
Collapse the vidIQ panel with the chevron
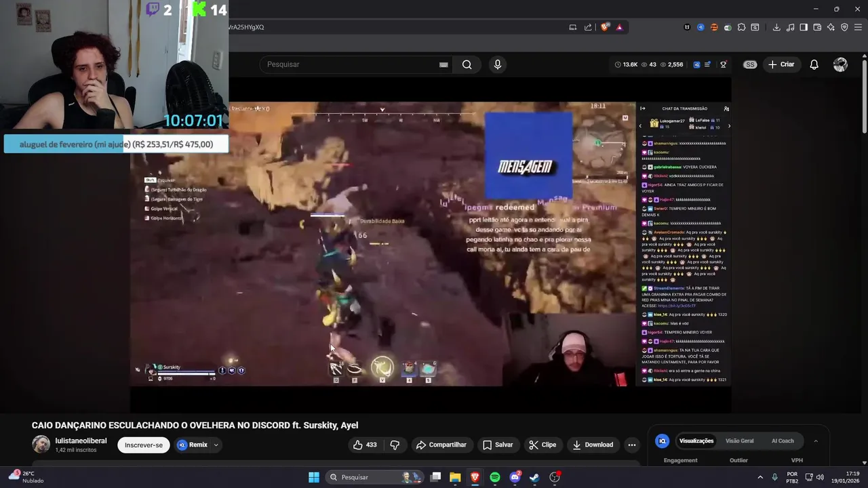816,441
